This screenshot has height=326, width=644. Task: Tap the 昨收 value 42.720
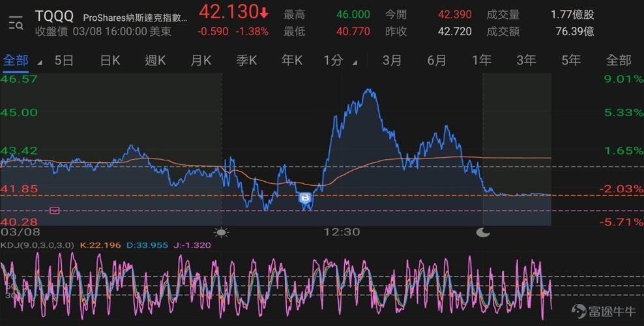455,31
